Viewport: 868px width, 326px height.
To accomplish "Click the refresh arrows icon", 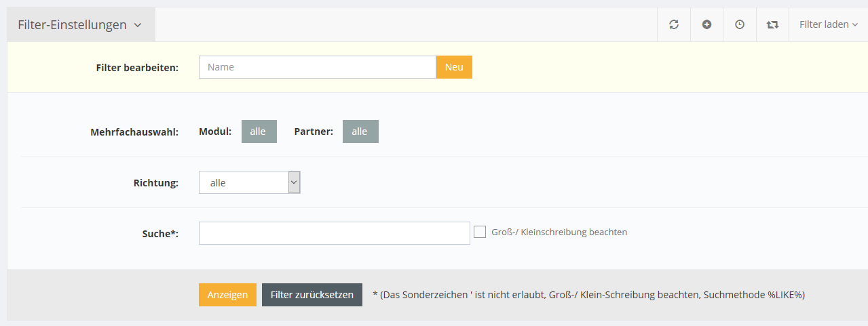I will [x=674, y=24].
